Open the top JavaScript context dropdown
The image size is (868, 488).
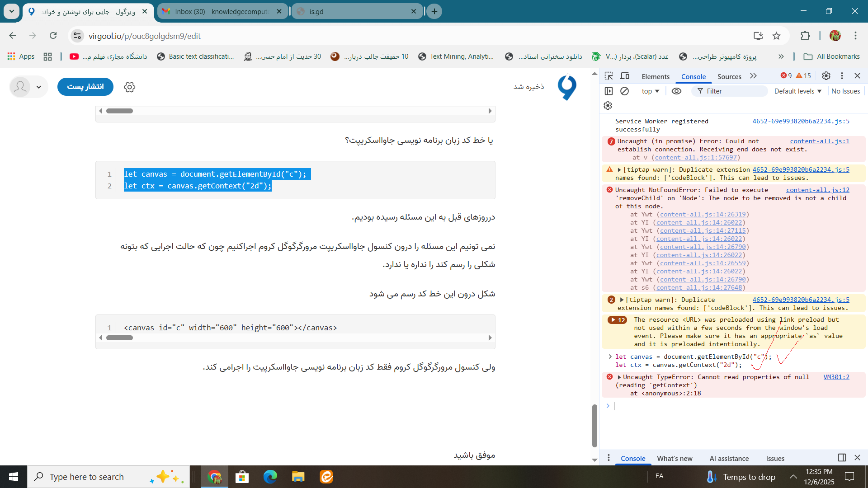tap(650, 91)
